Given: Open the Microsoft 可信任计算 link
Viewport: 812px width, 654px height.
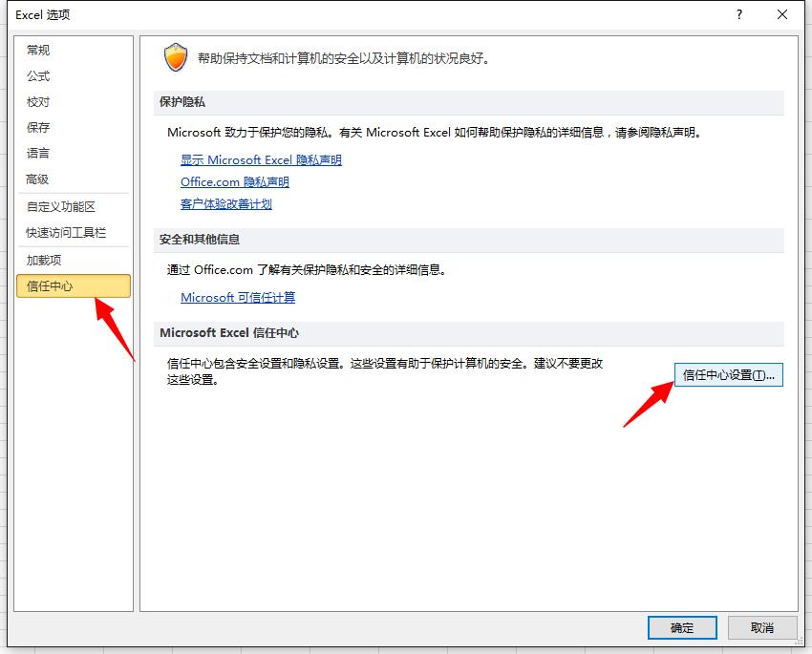Looking at the screenshot, I should [236, 298].
